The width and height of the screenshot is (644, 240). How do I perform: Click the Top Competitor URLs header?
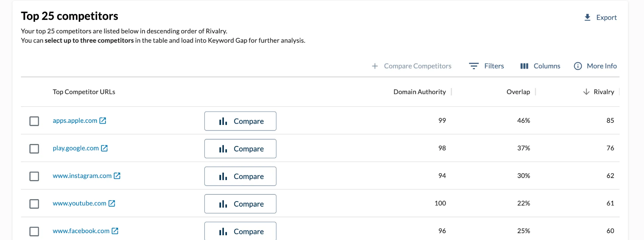(x=84, y=92)
